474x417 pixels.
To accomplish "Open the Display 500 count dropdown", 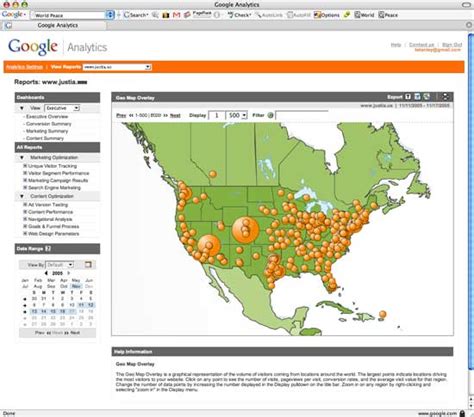I will 237,115.
